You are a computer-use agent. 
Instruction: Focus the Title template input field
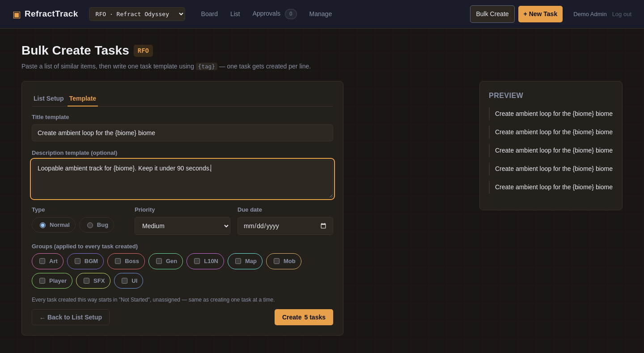(x=182, y=133)
